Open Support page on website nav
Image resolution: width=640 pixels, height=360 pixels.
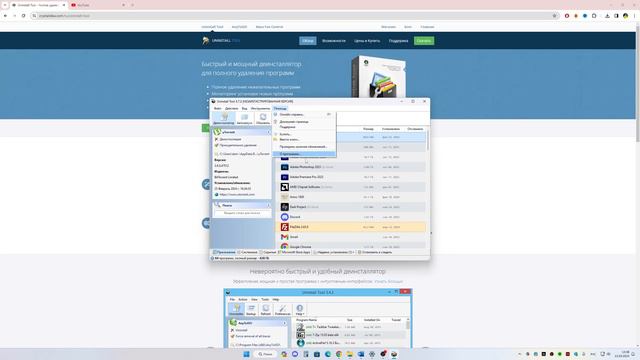[398, 41]
